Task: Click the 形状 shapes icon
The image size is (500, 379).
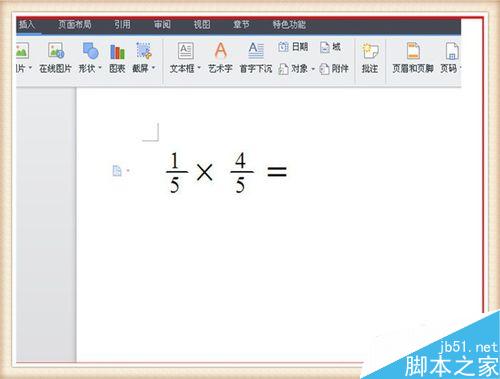Action: click(90, 51)
